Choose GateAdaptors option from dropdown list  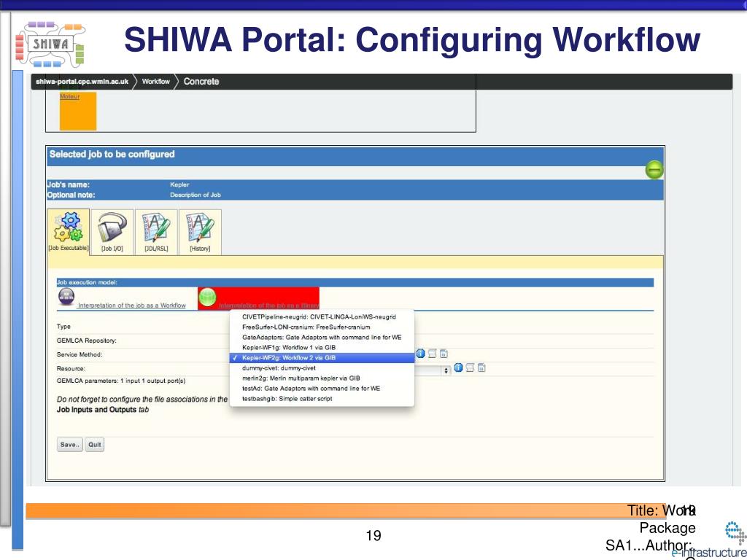coord(322,337)
